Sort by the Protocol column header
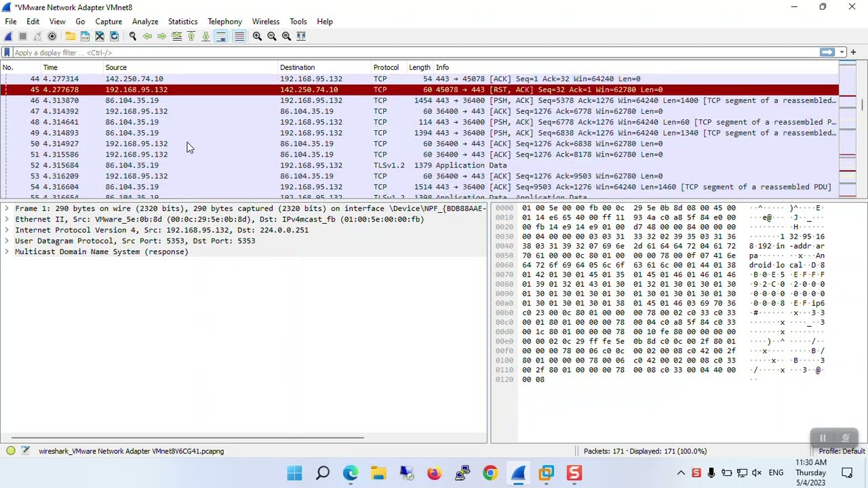868x488 pixels. click(x=388, y=67)
